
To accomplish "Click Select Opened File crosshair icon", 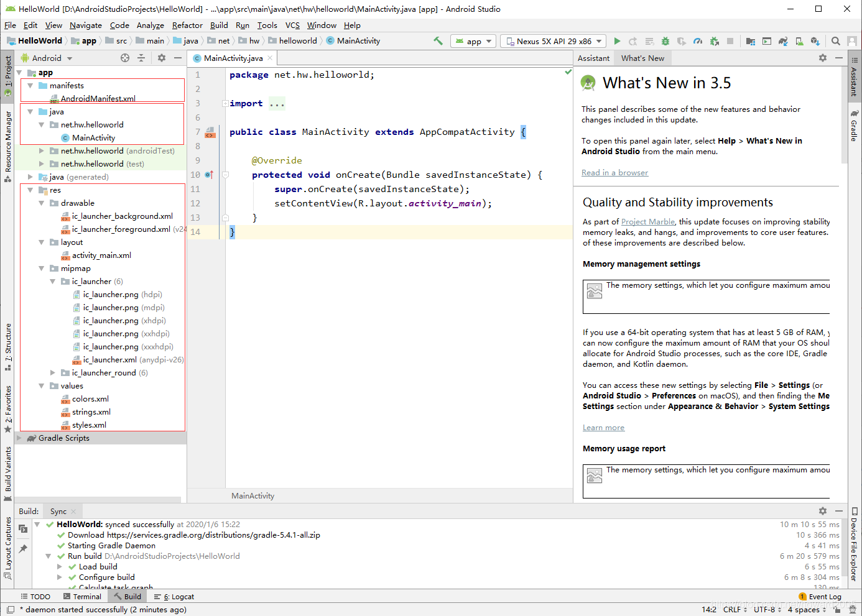I will (125, 58).
